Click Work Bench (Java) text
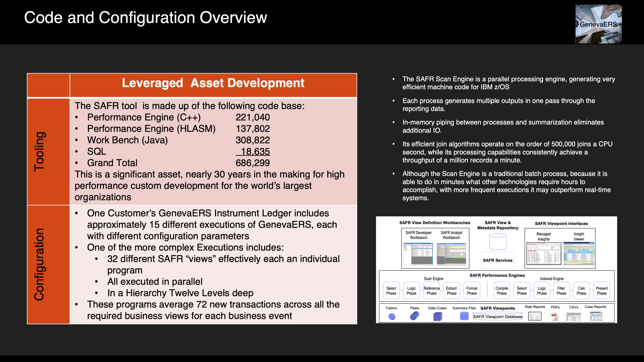This screenshot has width=644, height=362. [x=128, y=140]
